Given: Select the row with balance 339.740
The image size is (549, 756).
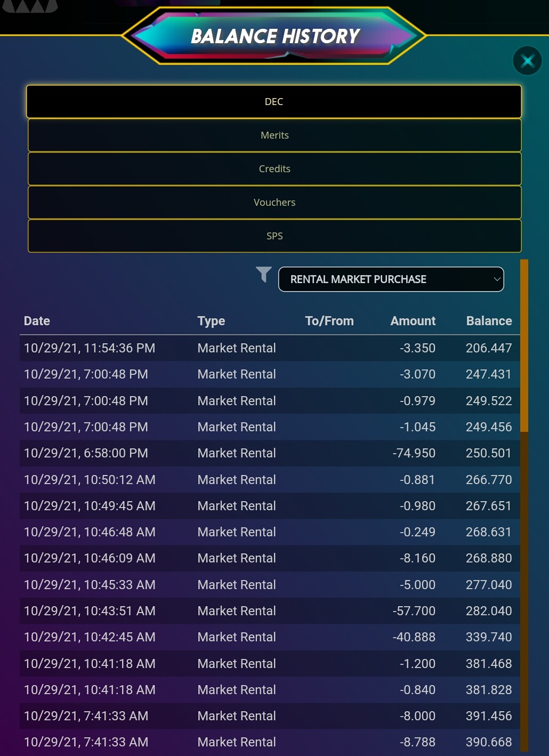Looking at the screenshot, I should tap(270, 637).
